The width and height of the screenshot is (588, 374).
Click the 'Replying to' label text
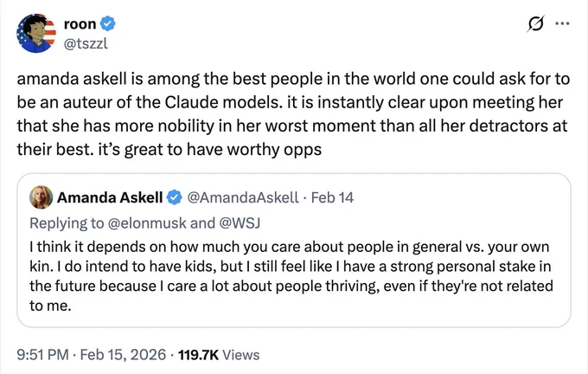67,223
